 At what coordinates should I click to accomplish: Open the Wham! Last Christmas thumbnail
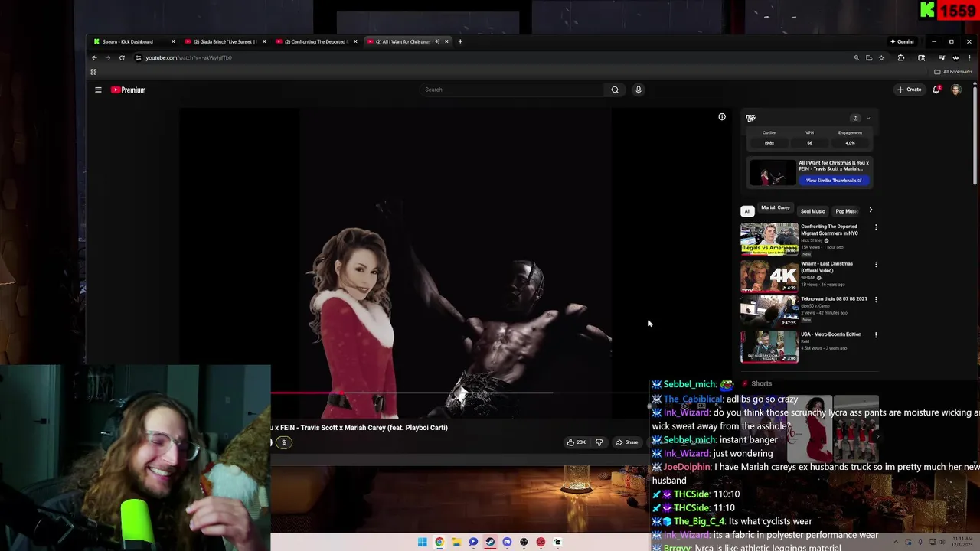pyautogui.click(x=769, y=275)
